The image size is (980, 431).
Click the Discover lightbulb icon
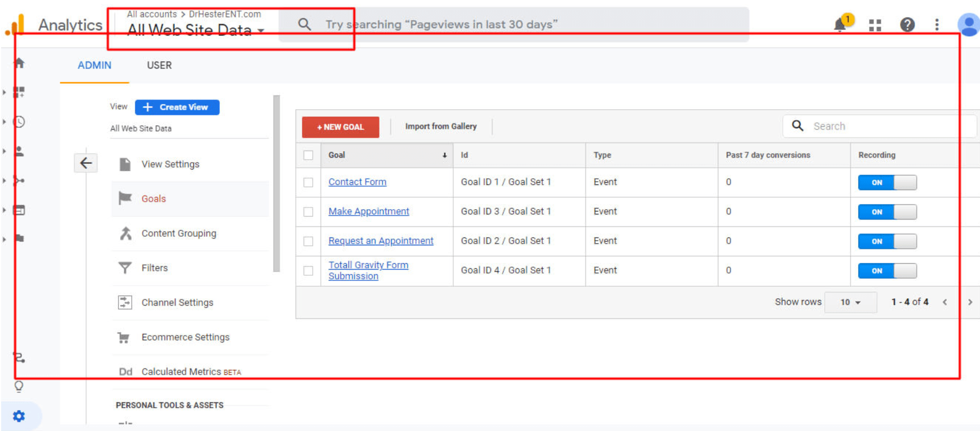[x=19, y=386]
